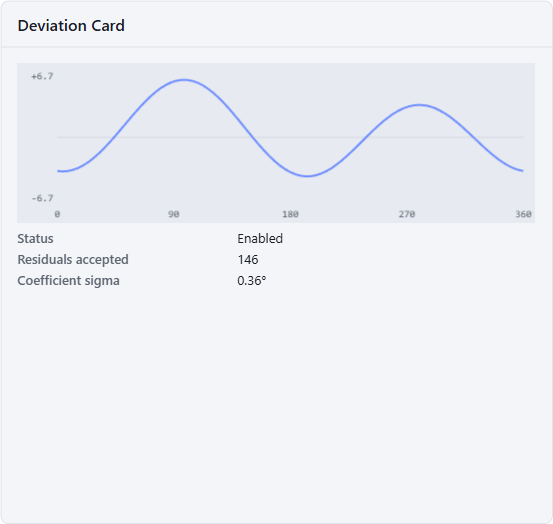Click the zero baseline of the chart
Image resolution: width=553 pixels, height=524 pixels.
290,137
